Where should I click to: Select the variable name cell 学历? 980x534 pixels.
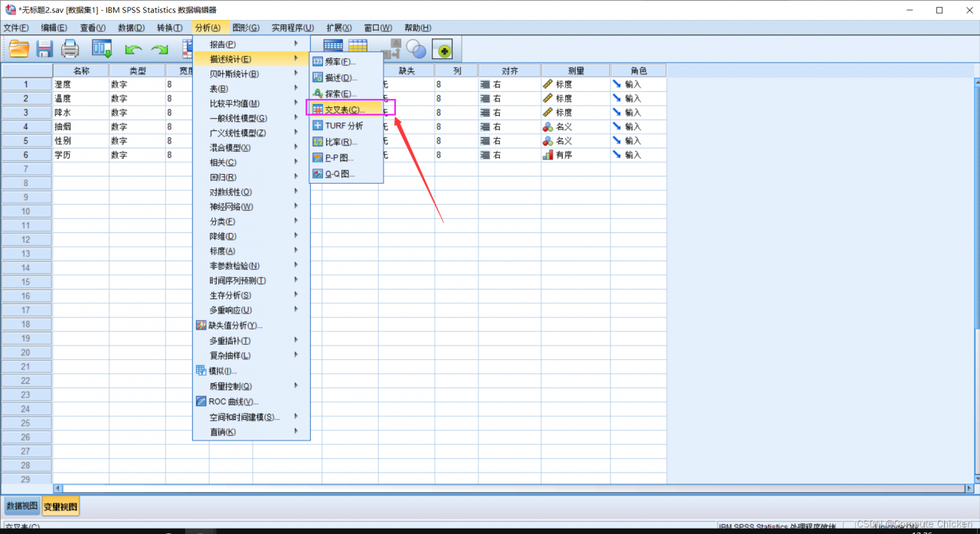(81, 155)
